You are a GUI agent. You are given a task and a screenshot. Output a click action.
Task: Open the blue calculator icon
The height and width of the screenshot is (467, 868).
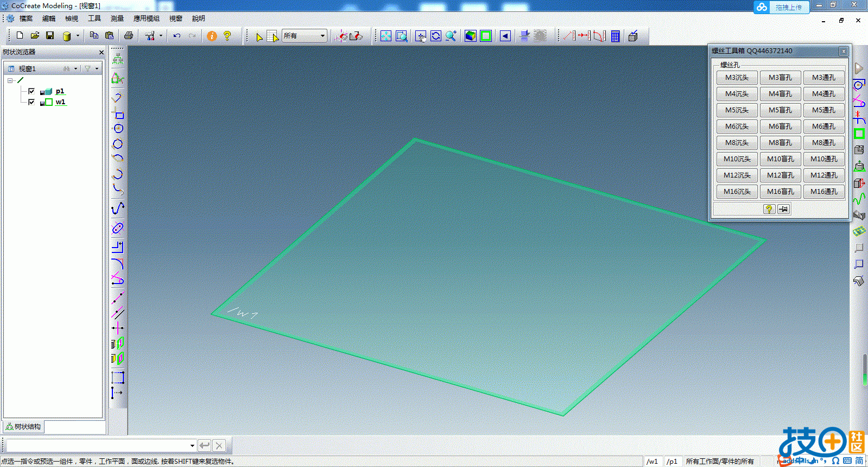(616, 36)
